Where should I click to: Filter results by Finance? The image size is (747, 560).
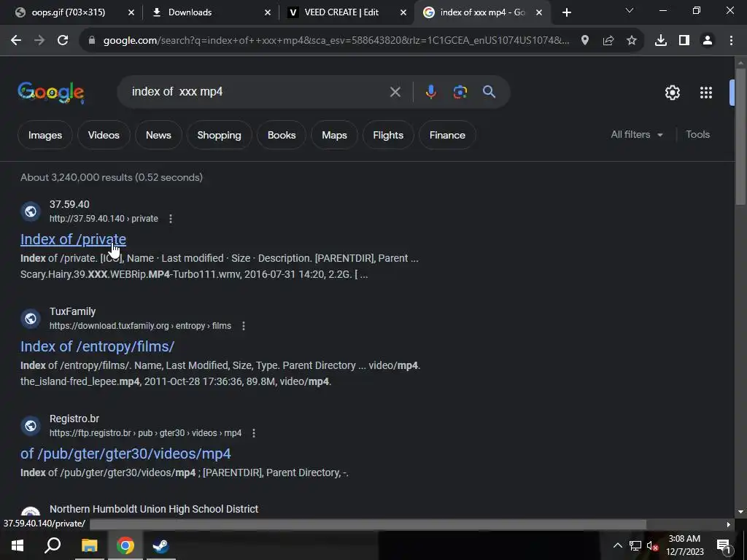447,135
